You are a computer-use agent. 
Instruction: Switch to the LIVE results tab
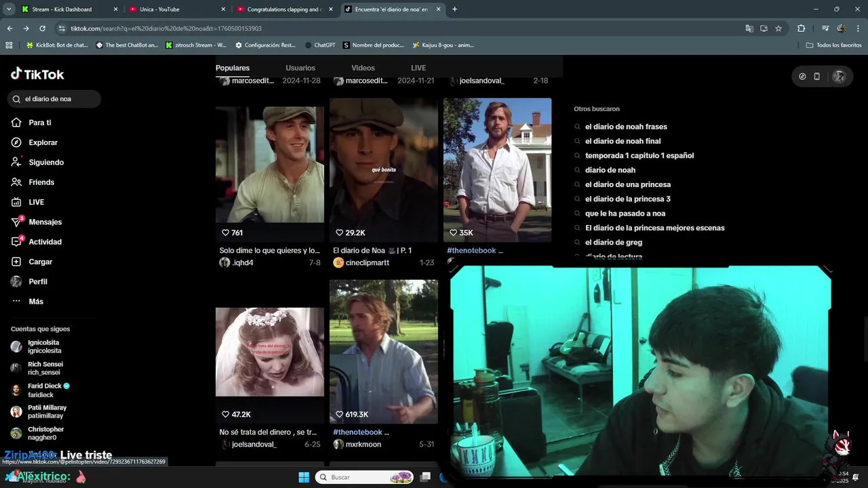point(418,68)
